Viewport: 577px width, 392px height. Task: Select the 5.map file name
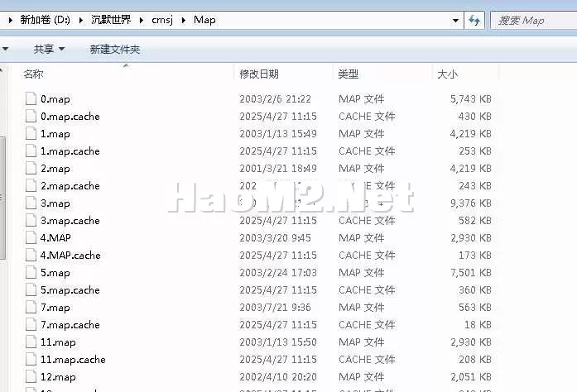click(55, 273)
